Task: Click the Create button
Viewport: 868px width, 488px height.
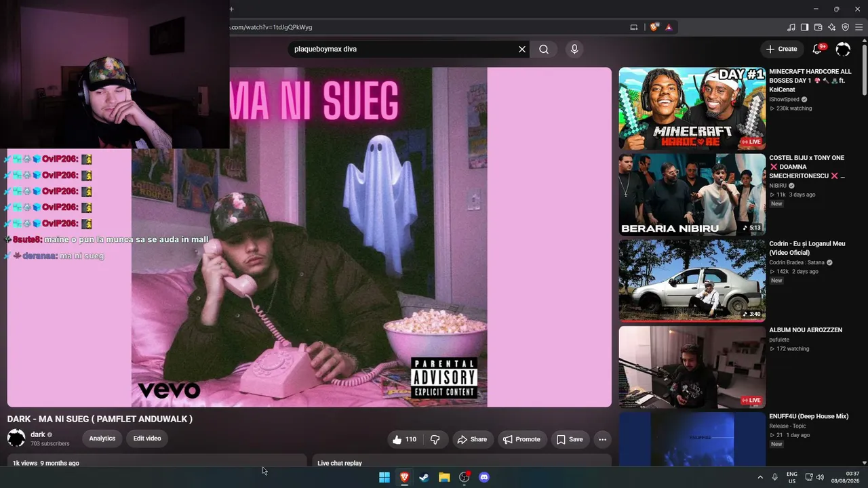Action: click(x=782, y=49)
